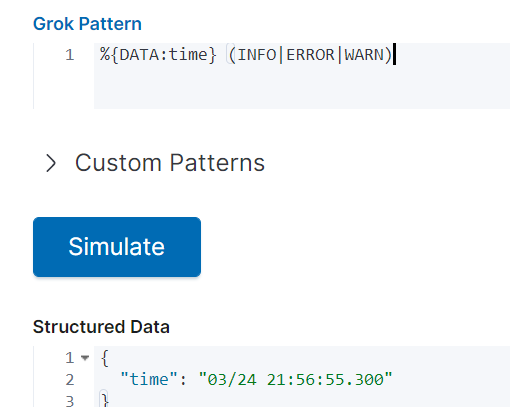The image size is (510, 407).
Task: Select line number 1 in Structured Data gutter
Action: (70, 358)
